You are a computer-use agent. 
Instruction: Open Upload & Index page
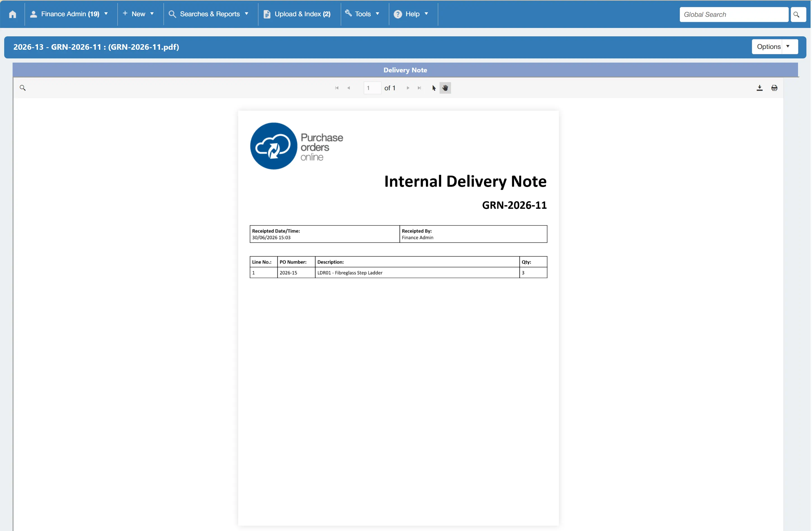click(x=298, y=14)
